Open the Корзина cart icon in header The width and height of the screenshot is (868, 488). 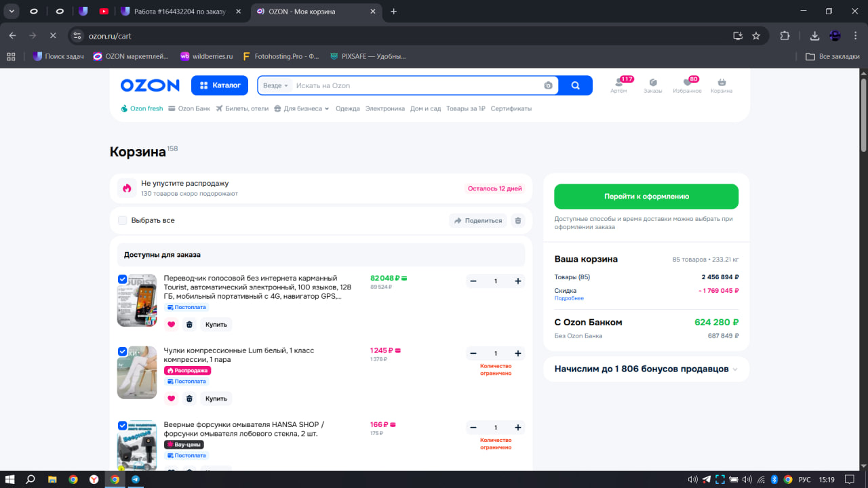[722, 85]
